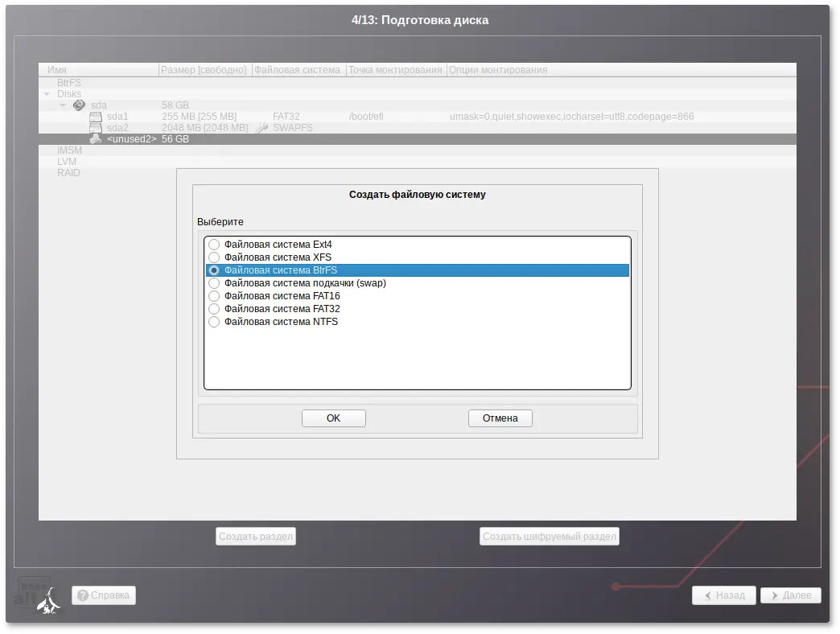Select the XFS file system radio button
The width and height of the screenshot is (840, 634).
[x=214, y=257]
